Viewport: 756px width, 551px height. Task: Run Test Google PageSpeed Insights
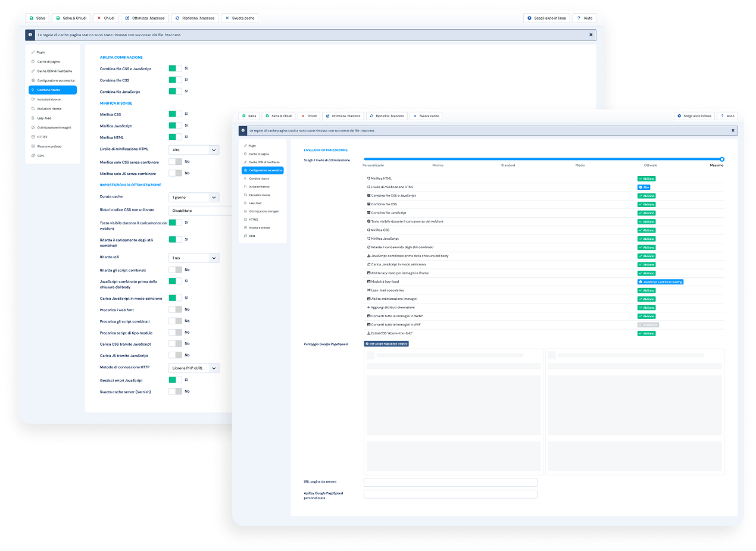(x=386, y=343)
